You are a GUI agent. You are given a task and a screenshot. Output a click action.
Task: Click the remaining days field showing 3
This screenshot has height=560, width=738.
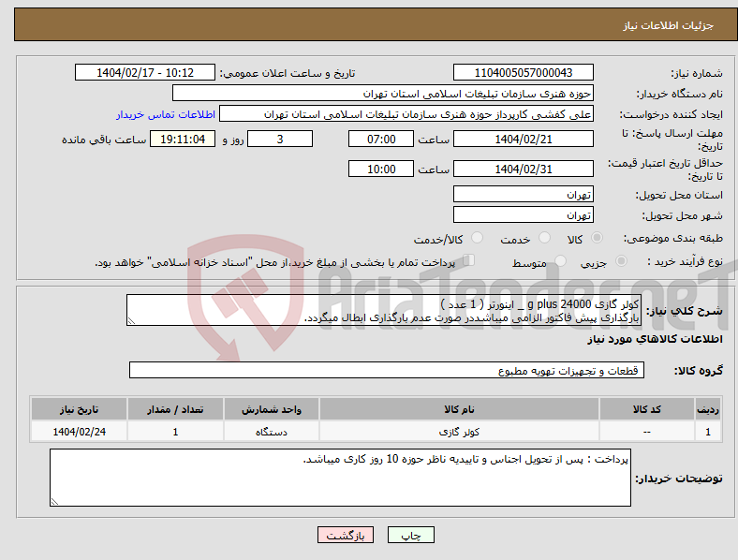[x=280, y=139]
